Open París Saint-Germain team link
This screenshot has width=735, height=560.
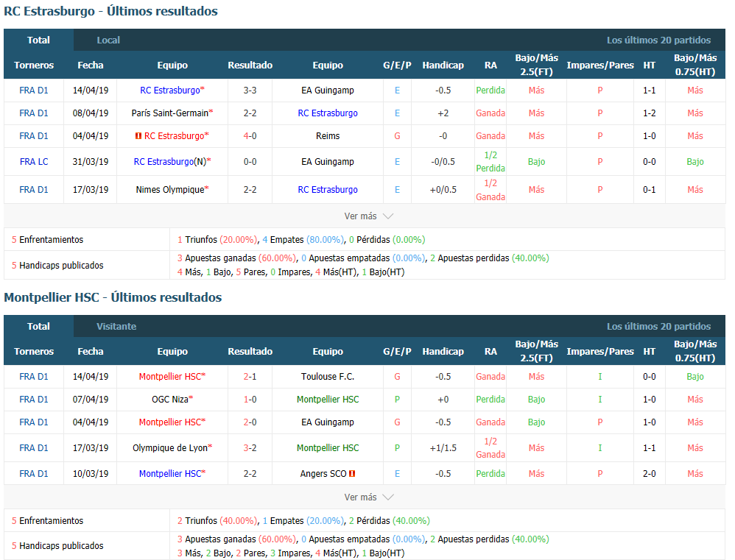pyautogui.click(x=170, y=113)
